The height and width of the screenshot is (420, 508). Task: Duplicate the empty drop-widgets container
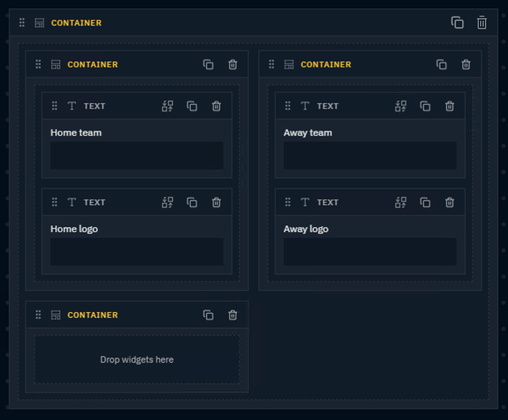click(x=208, y=315)
